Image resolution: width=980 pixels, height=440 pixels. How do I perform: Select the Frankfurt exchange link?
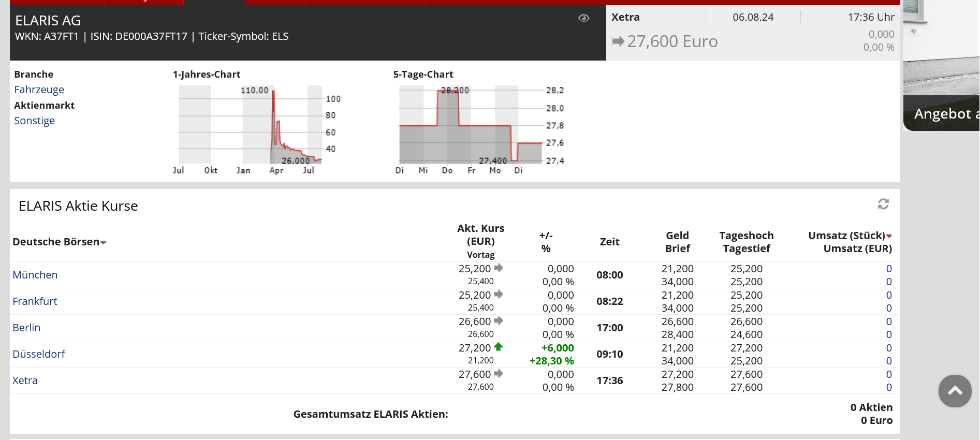35,301
